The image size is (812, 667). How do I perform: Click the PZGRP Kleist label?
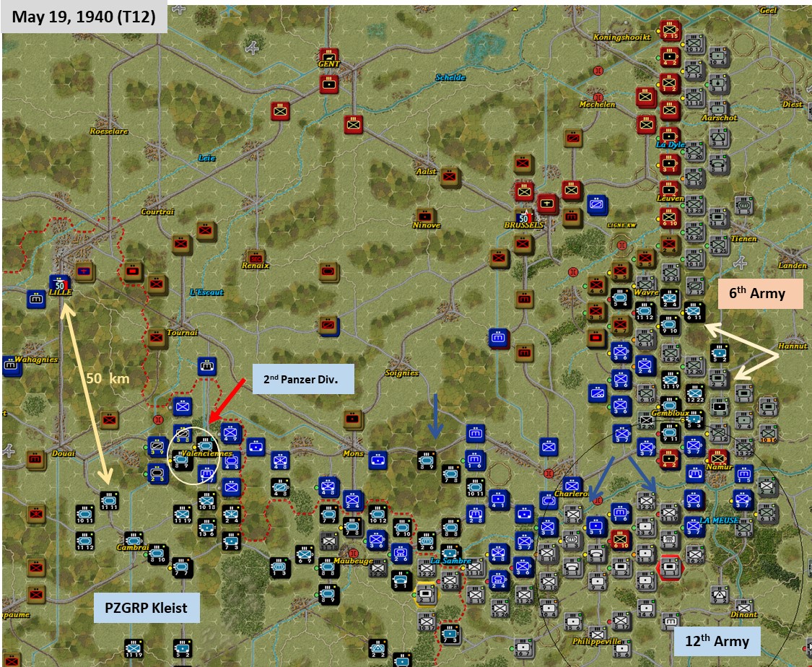(147, 609)
